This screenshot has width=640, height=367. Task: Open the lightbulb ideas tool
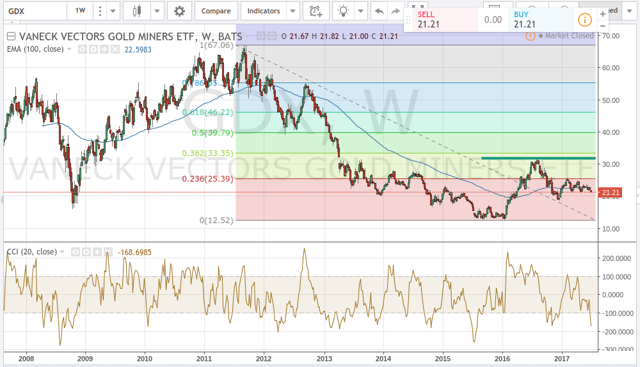344,11
